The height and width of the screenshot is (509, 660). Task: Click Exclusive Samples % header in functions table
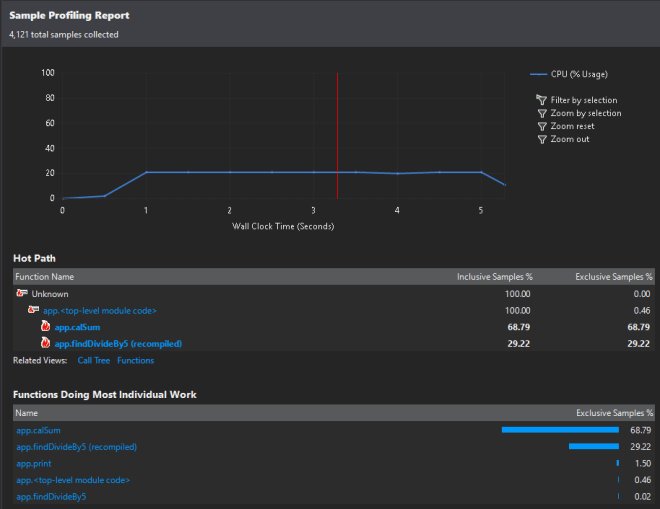pos(615,413)
